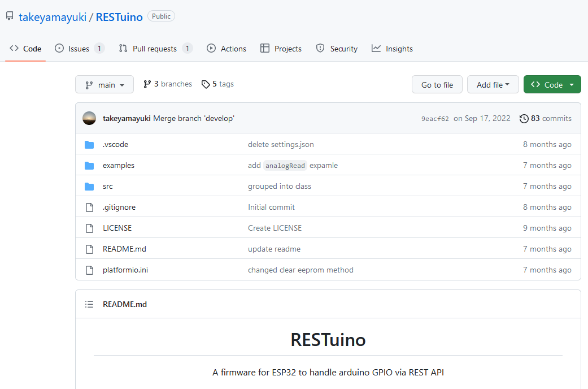View the 3 branches link

(168, 84)
